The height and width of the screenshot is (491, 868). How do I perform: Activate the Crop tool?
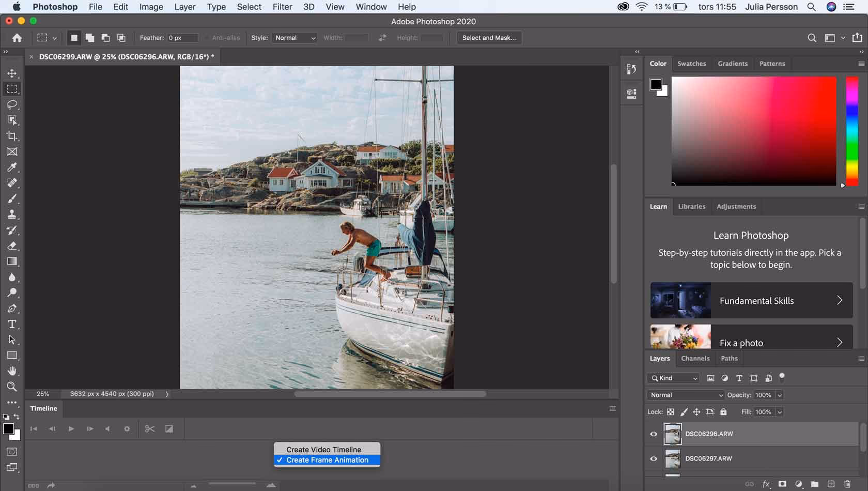click(12, 136)
